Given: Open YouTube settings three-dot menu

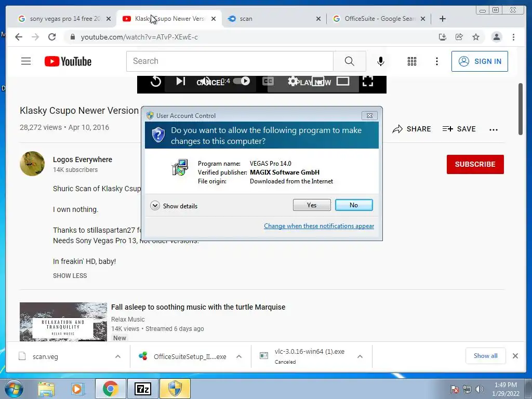Looking at the screenshot, I should click(436, 61).
